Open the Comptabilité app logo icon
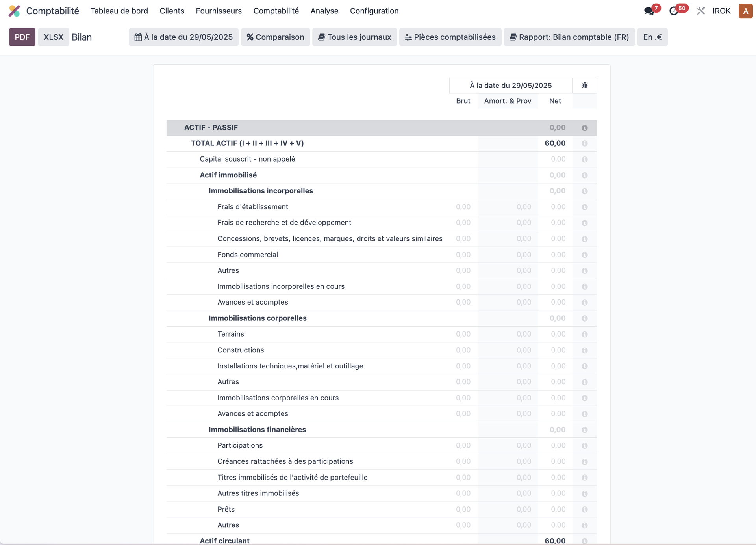Screen dimensions: 756x545 coord(15,11)
